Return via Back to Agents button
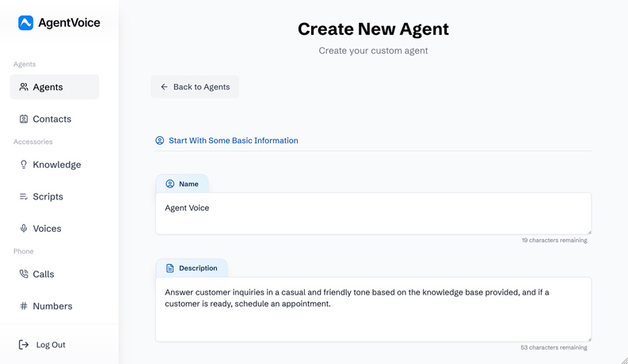 point(195,87)
